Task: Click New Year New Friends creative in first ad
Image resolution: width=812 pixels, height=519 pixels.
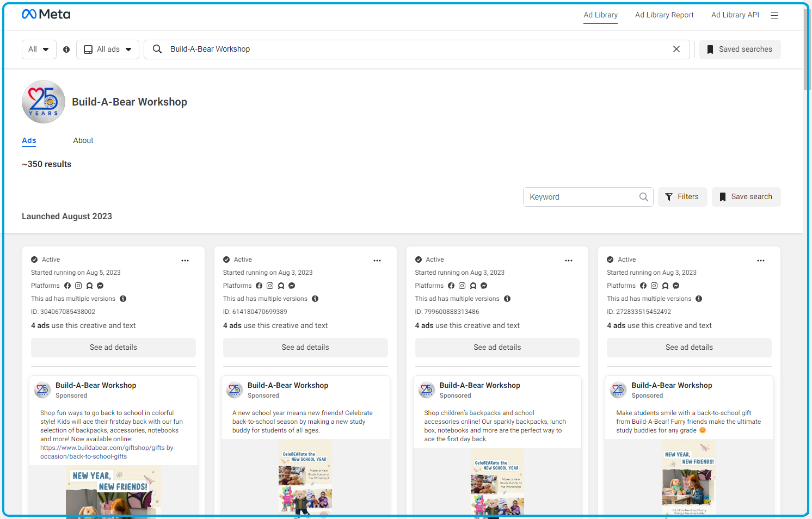Action: click(113, 491)
